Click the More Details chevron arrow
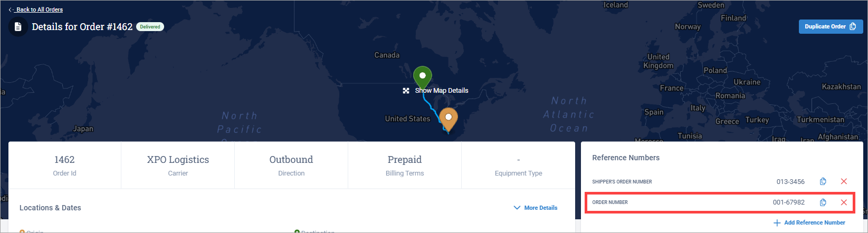Image resolution: width=868 pixels, height=233 pixels. 517,208
